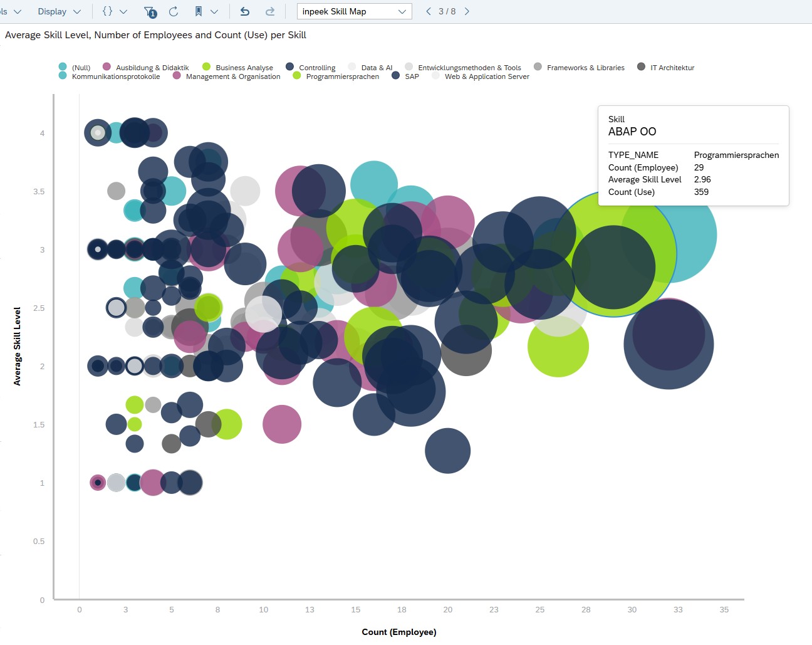Choose Programmiersprachen in the legend
The height and width of the screenshot is (645, 812).
point(336,76)
